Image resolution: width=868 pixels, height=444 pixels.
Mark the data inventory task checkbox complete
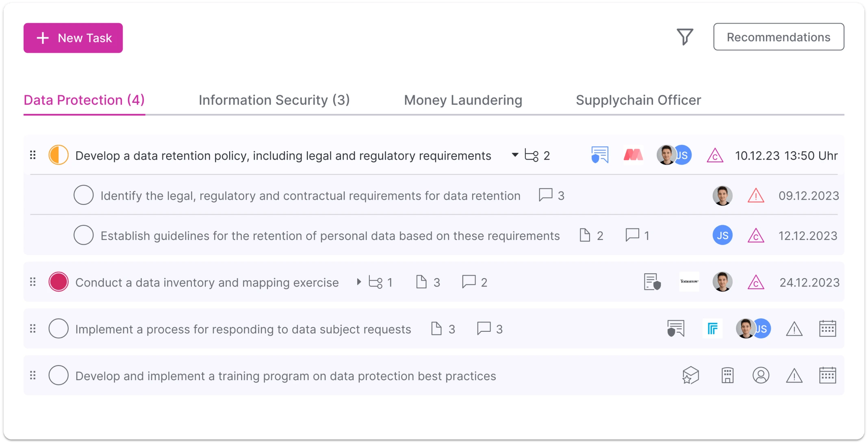click(58, 282)
